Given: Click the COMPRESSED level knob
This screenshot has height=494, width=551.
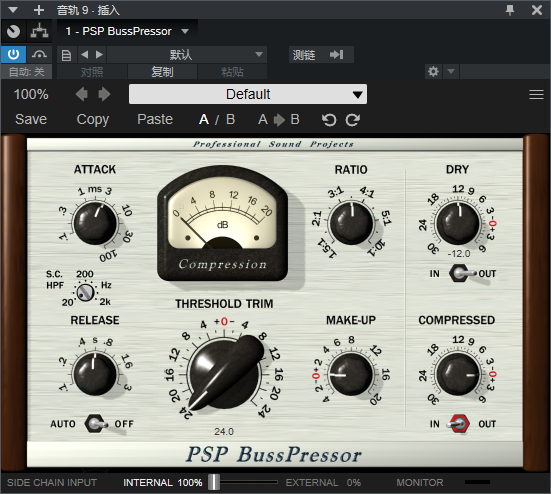Looking at the screenshot, I should click(x=458, y=375).
